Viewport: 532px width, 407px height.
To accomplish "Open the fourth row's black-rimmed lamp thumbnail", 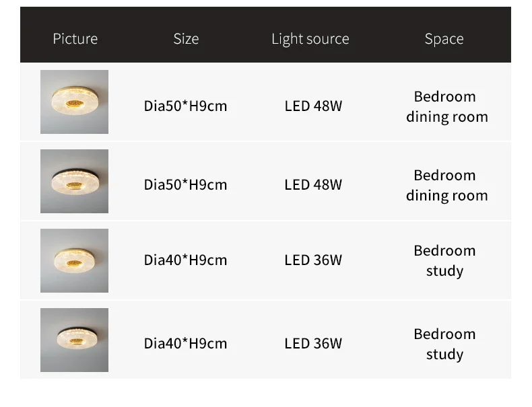I will 74,340.
